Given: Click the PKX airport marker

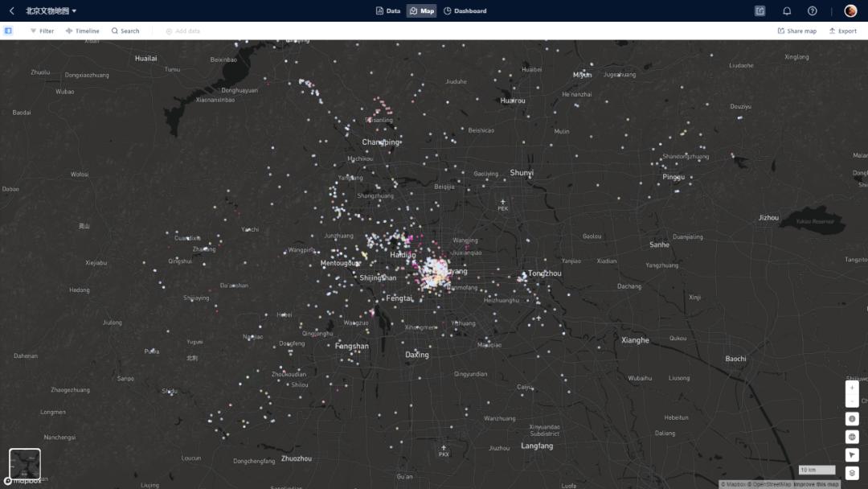Looking at the screenshot, I should pos(444,450).
